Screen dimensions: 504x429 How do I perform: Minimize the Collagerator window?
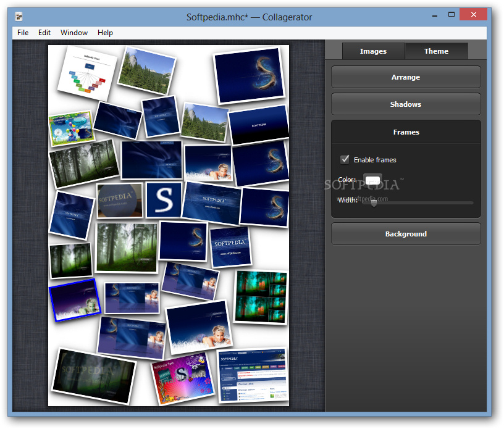pos(435,15)
